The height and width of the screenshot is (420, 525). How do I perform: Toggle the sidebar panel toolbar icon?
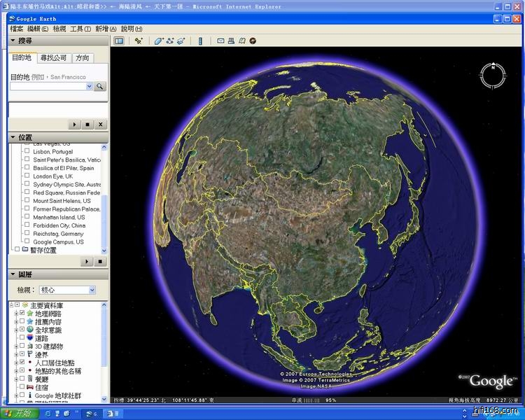tap(119, 41)
